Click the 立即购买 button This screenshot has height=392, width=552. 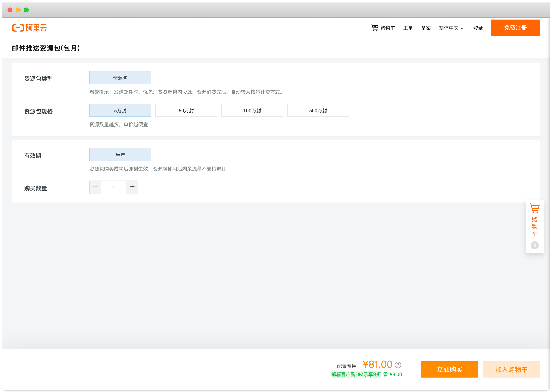[x=449, y=369]
